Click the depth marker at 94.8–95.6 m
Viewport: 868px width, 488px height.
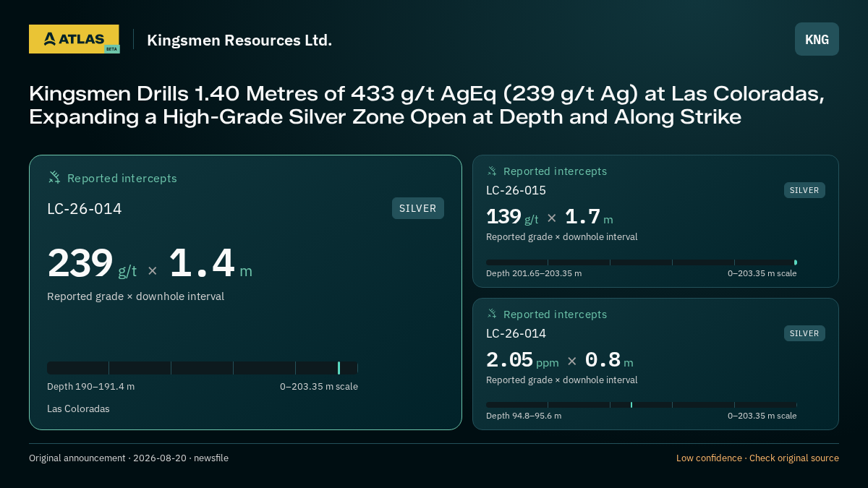point(631,405)
